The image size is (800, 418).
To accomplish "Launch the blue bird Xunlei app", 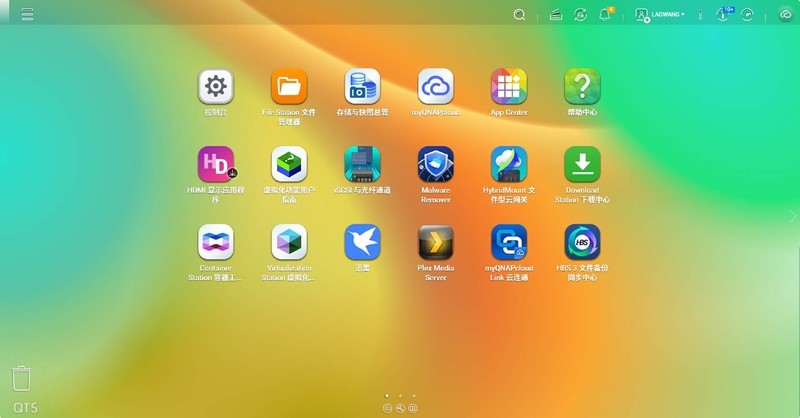I will (362, 242).
